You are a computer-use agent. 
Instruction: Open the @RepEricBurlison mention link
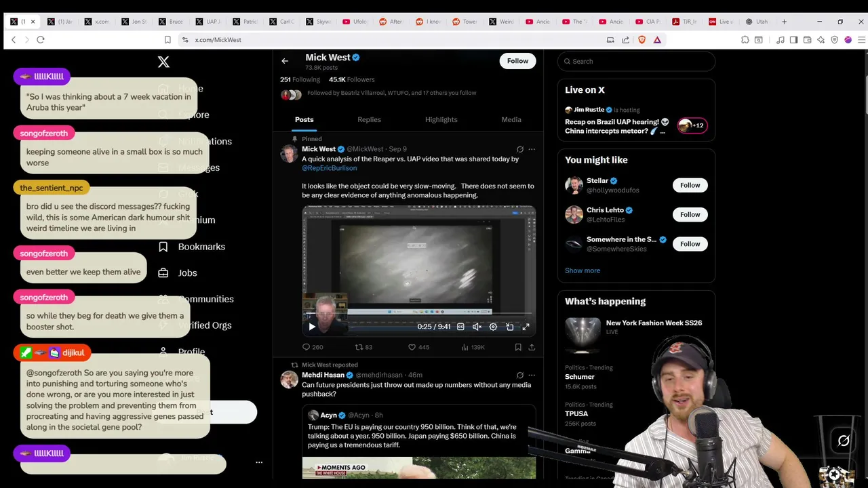329,168
